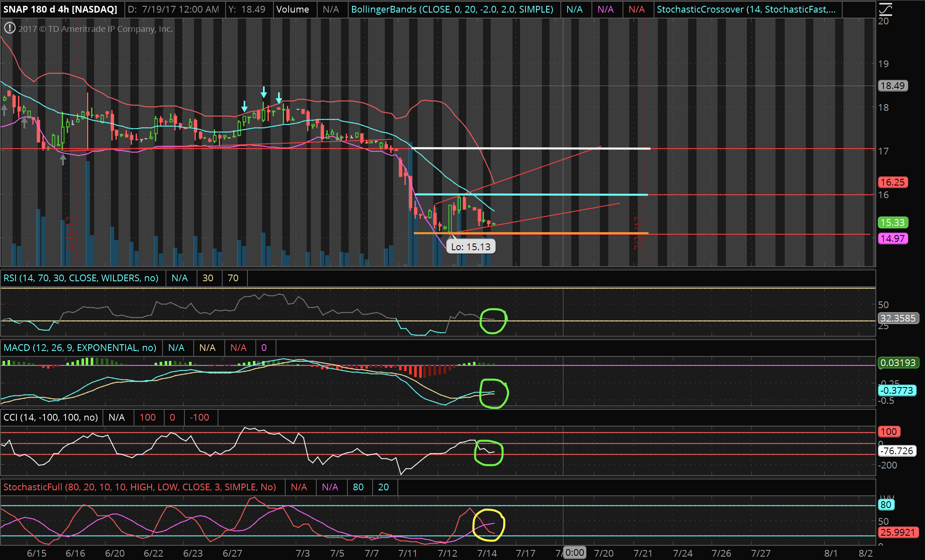This screenshot has width=925, height=560.
Task: Click the 8/2 date label on the time axis
Action: (x=866, y=553)
